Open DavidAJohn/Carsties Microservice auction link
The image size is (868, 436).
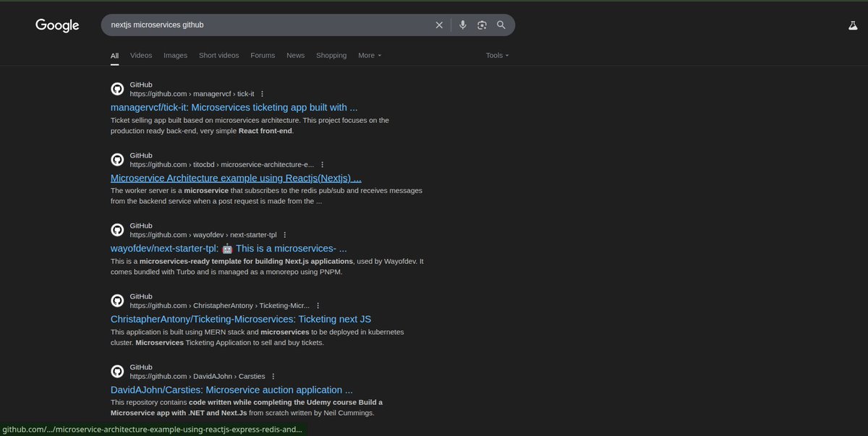[x=231, y=390]
